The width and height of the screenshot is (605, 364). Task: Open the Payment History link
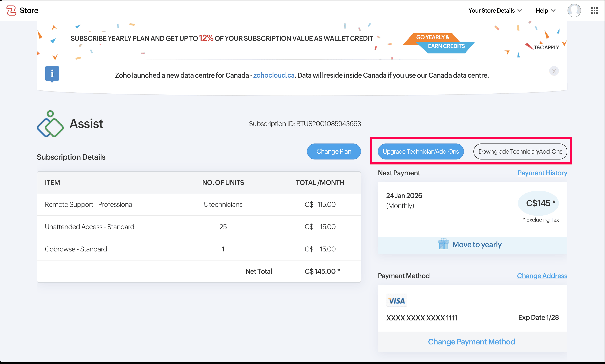click(x=542, y=173)
